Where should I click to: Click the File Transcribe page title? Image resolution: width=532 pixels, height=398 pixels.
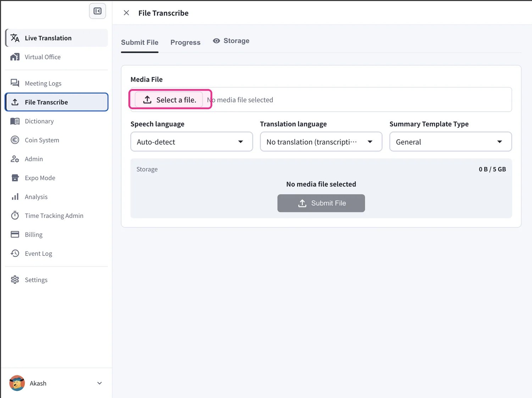coord(164,13)
